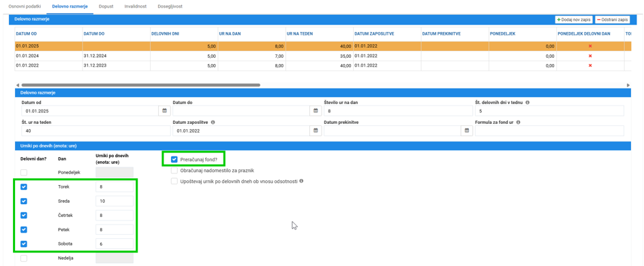Tick the Ponedeljek working day checkbox
The image size is (644, 266).
24,173
